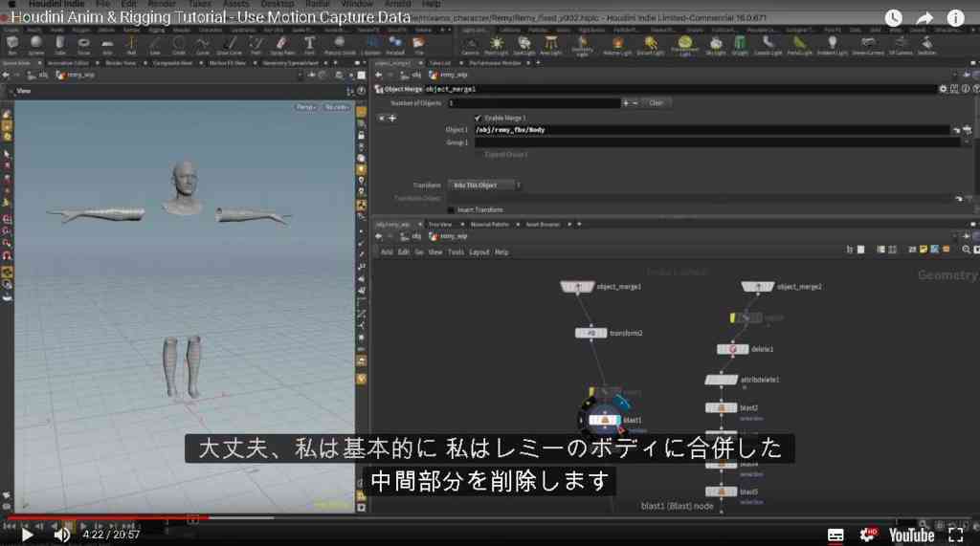Add a Sky Light from shelf
The width and height of the screenshot is (980, 546).
click(716, 45)
